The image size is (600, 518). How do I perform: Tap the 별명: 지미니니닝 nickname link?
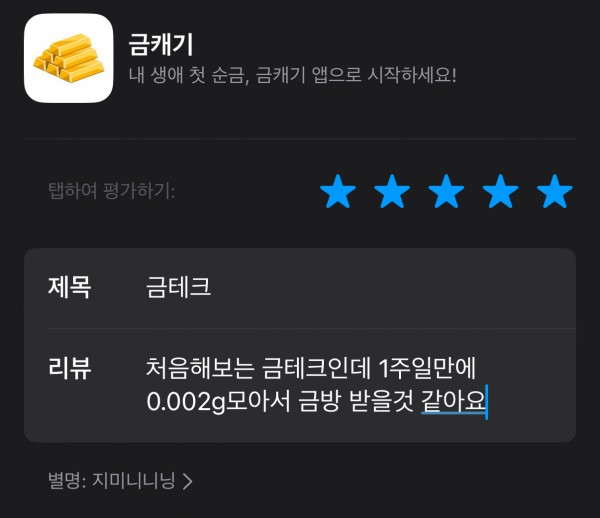(120, 481)
